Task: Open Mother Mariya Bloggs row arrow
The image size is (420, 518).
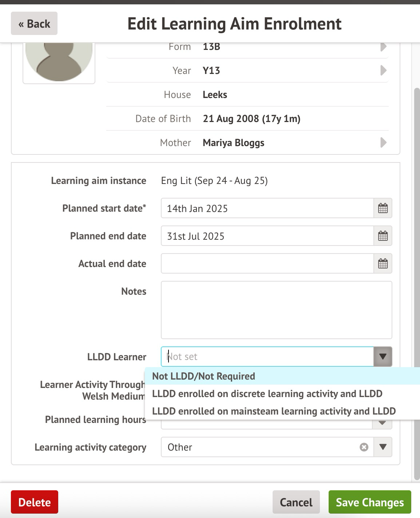Action: coord(383,142)
